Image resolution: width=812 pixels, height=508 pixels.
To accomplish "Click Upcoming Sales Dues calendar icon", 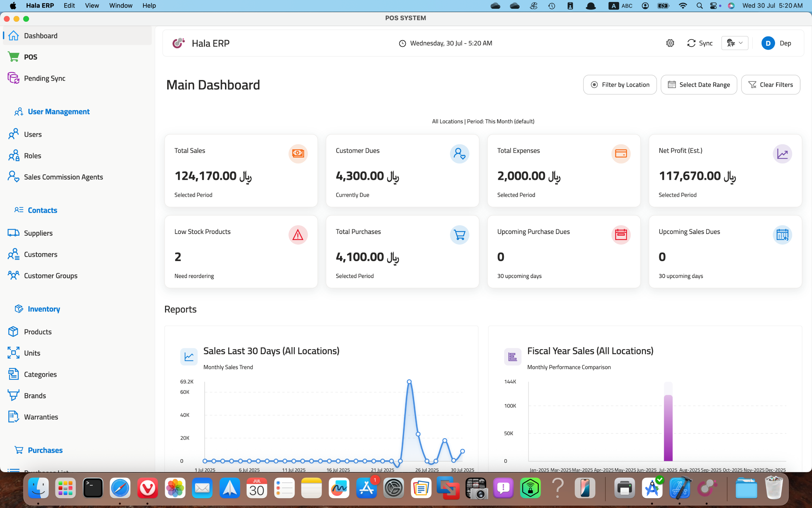I will (x=782, y=235).
